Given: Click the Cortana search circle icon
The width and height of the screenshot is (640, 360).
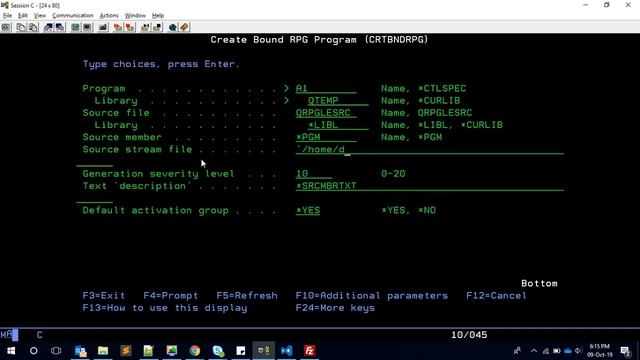Looking at the screenshot, I should [x=33, y=351].
